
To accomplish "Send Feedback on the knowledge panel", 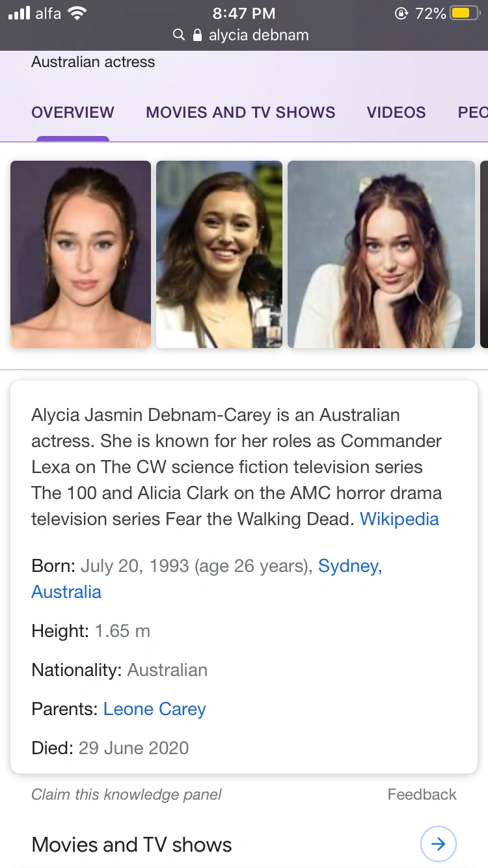I will pos(422,794).
